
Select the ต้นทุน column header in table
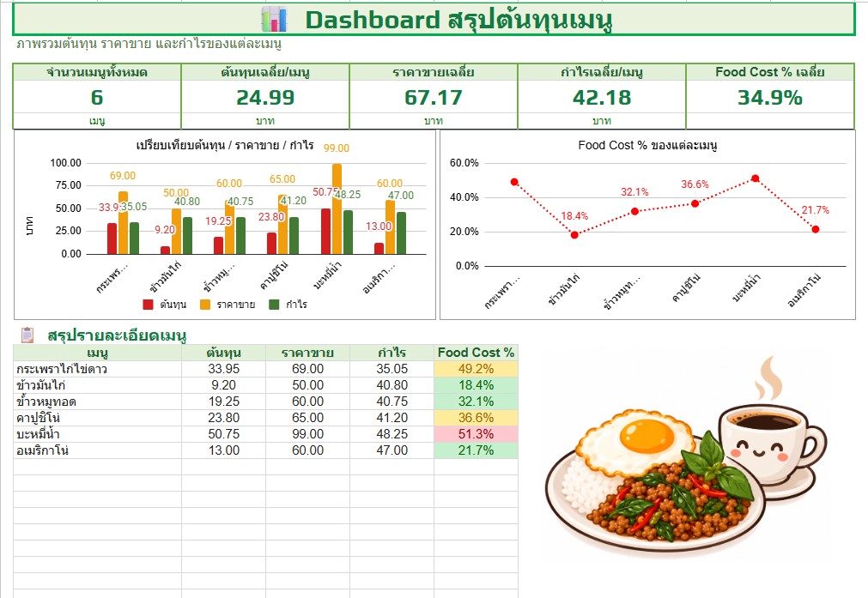pyautogui.click(x=223, y=353)
